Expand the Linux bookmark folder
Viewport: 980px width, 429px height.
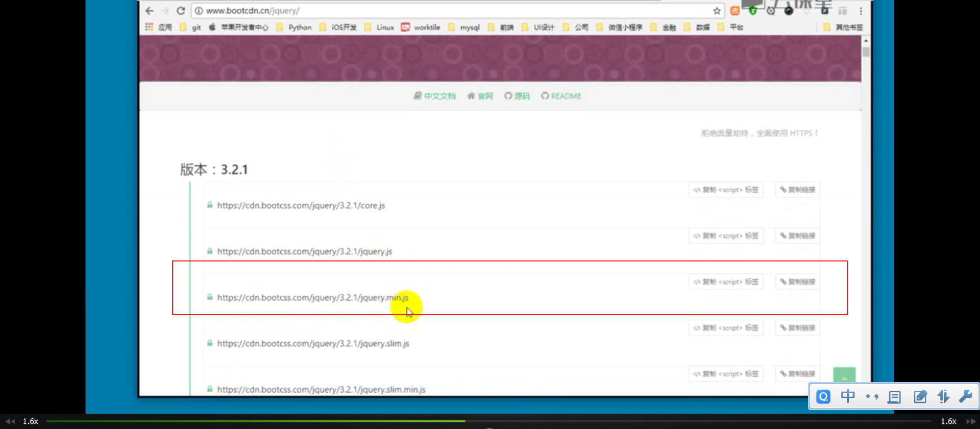(x=379, y=27)
